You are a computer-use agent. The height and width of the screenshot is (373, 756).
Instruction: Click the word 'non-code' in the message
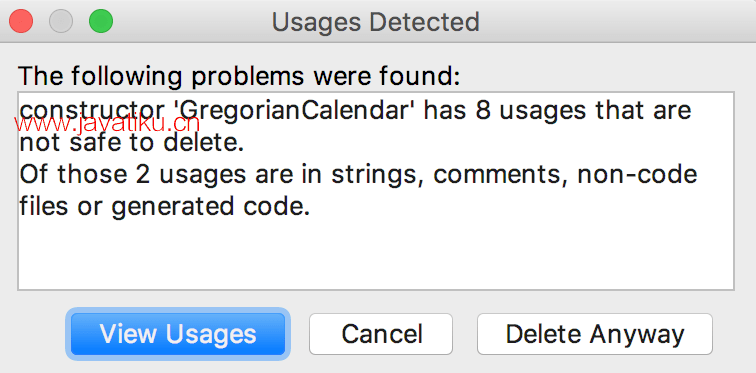click(638, 175)
